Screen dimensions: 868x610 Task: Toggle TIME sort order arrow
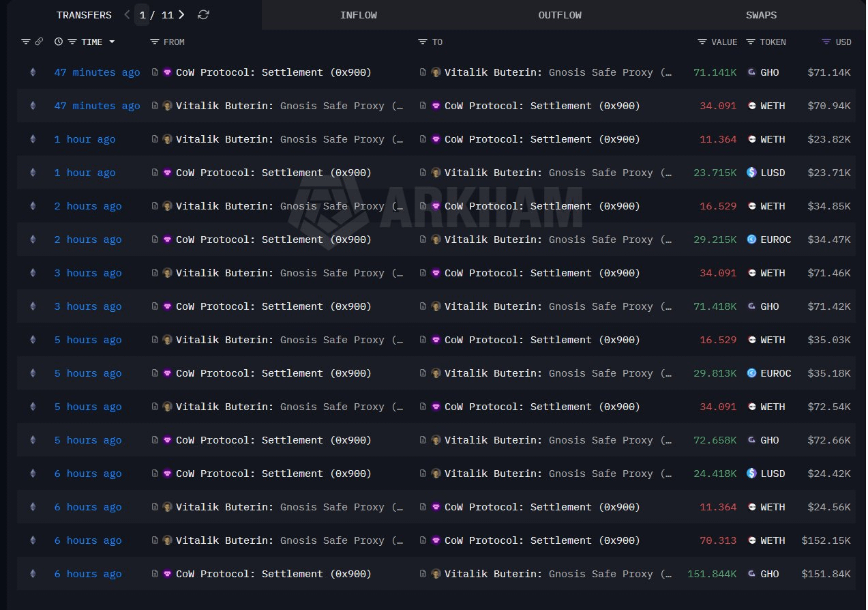click(112, 42)
